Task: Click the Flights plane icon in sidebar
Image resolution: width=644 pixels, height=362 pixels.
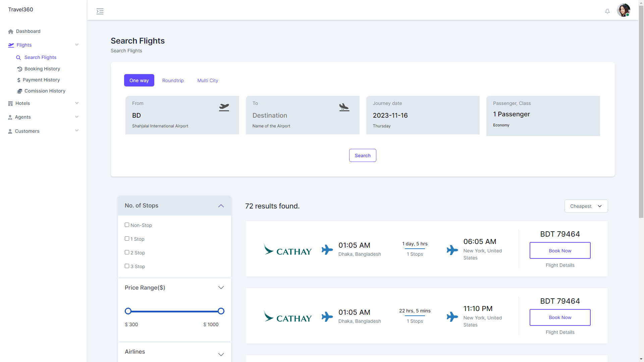Action: coord(11,45)
